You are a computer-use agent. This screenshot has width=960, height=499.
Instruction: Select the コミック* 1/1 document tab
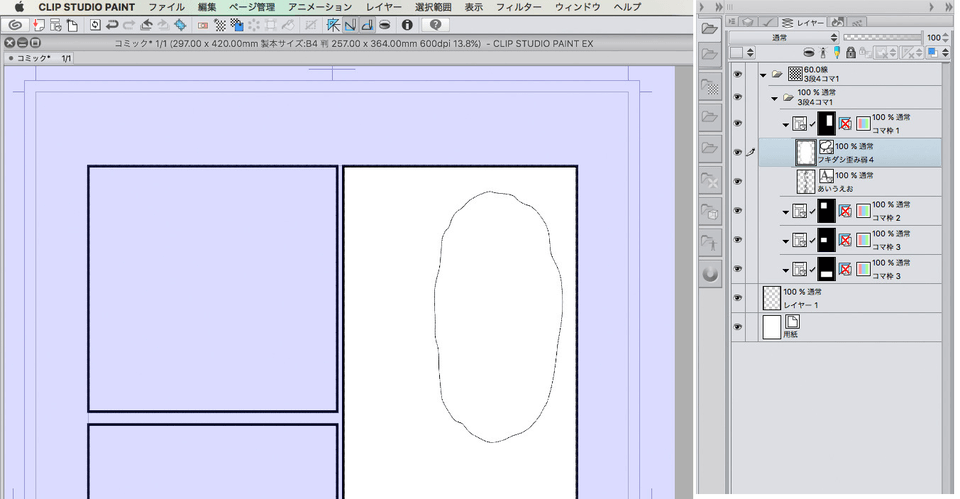point(41,59)
